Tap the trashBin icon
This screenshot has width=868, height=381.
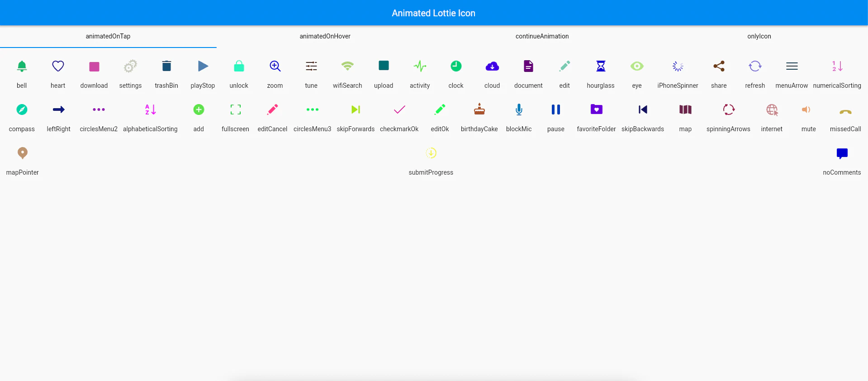(x=166, y=66)
